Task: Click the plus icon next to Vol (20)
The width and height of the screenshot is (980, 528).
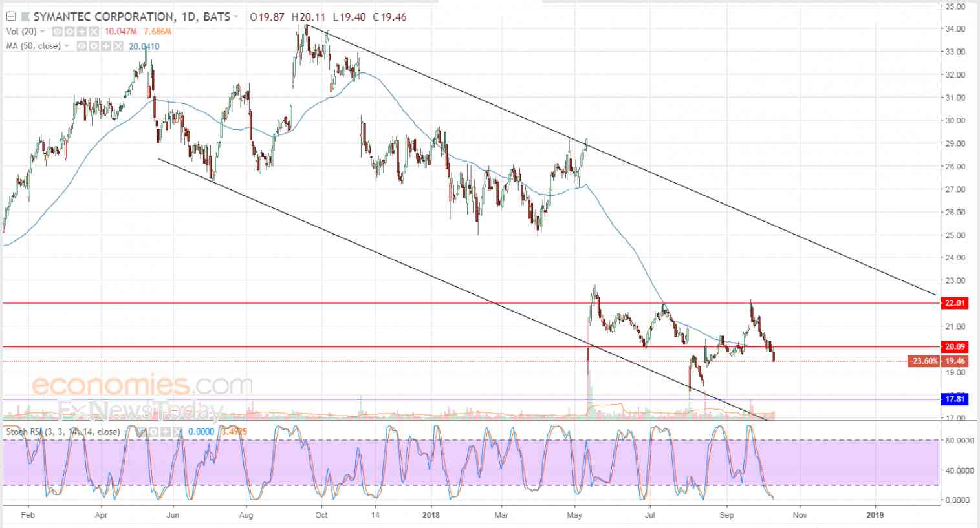Action: click(x=82, y=32)
